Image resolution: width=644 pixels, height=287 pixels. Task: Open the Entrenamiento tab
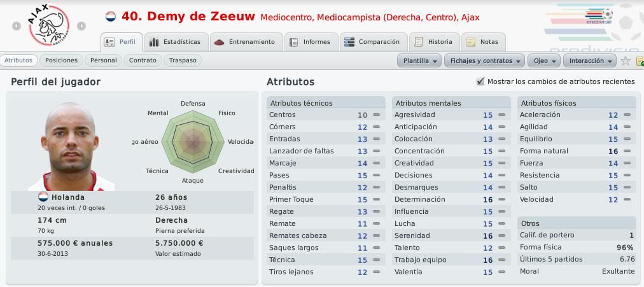(x=245, y=42)
